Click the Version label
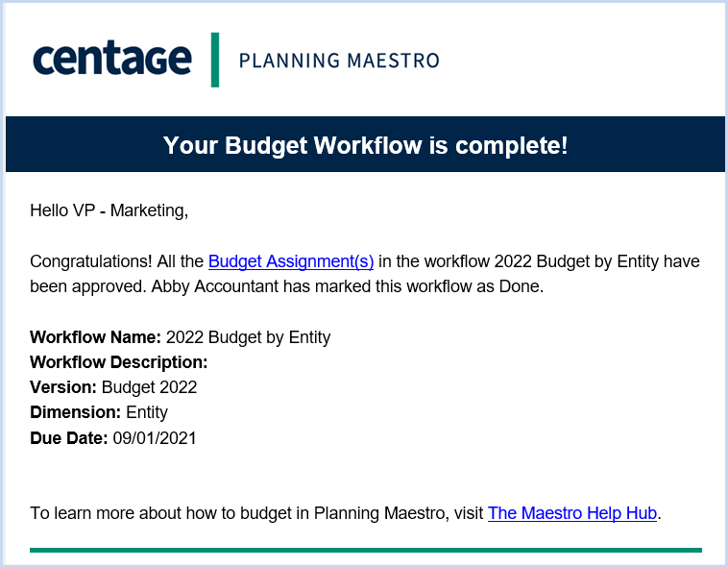Screen dimensions: 728x568 (63, 387)
